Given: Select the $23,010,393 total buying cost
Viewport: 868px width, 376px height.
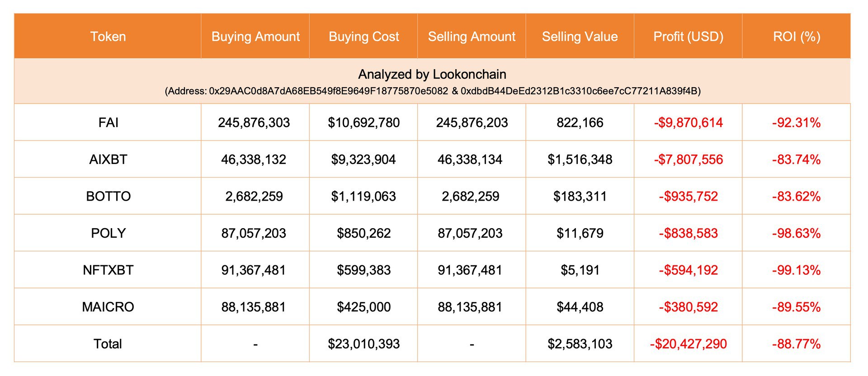Looking at the screenshot, I should click(x=363, y=344).
